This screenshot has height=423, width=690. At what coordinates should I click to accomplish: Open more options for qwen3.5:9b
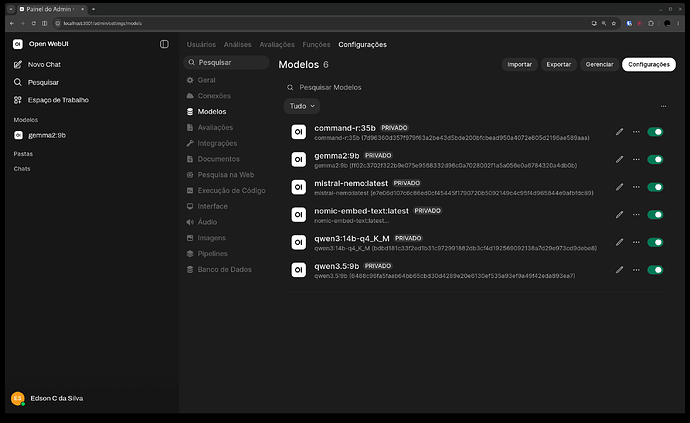click(636, 270)
